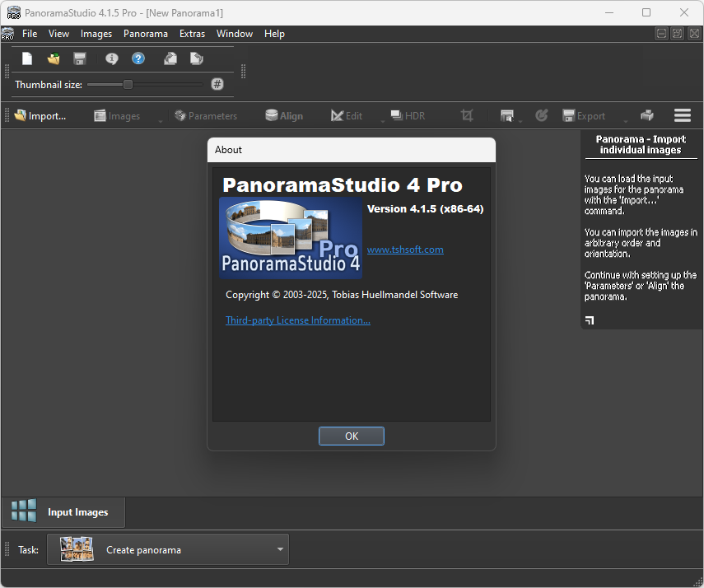Click the Edit toolbar button

[x=347, y=116]
